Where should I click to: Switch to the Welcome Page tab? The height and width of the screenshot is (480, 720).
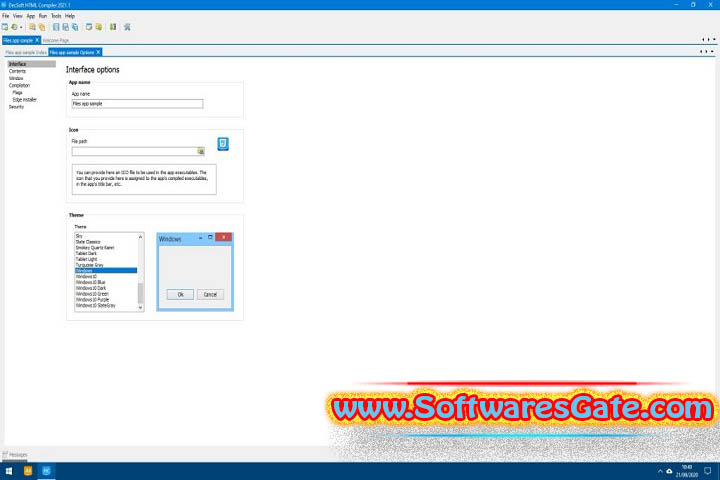(56, 40)
